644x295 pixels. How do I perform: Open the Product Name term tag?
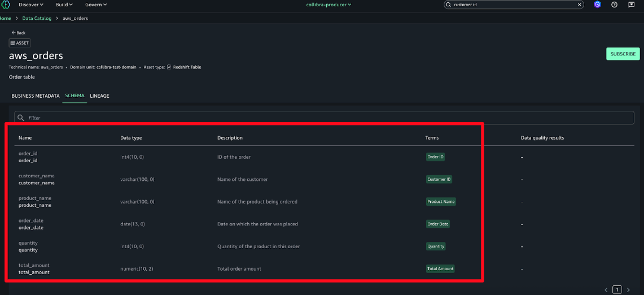(441, 202)
